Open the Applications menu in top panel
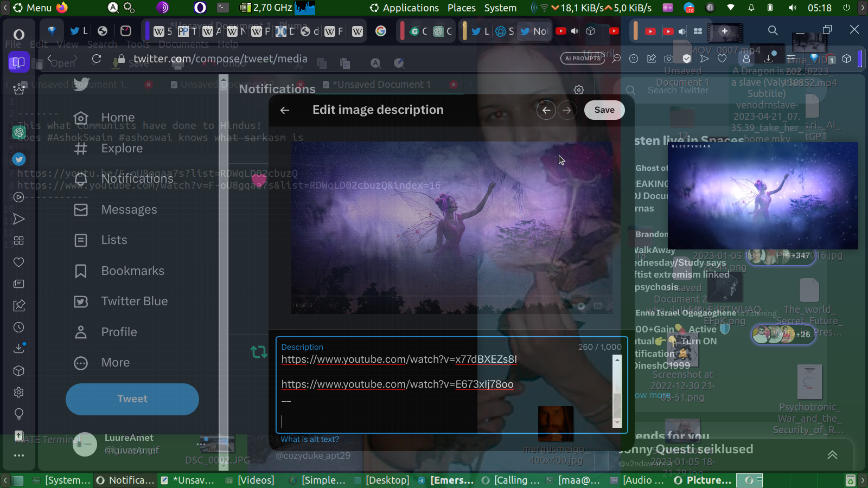868x488 pixels. (x=404, y=8)
